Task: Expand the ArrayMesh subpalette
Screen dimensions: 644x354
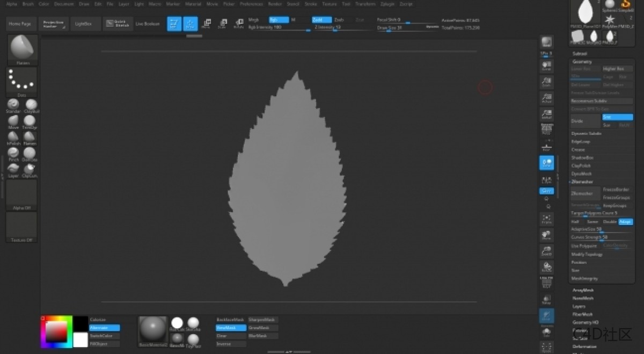Action: (583, 290)
